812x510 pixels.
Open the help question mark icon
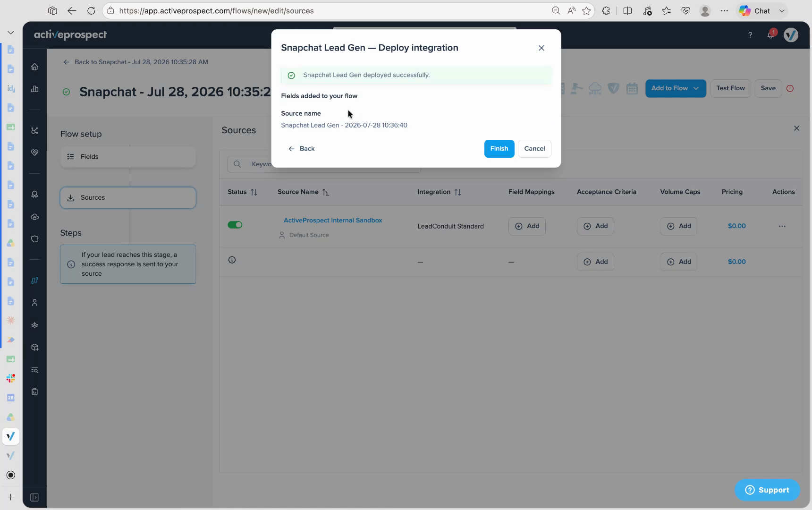point(750,35)
